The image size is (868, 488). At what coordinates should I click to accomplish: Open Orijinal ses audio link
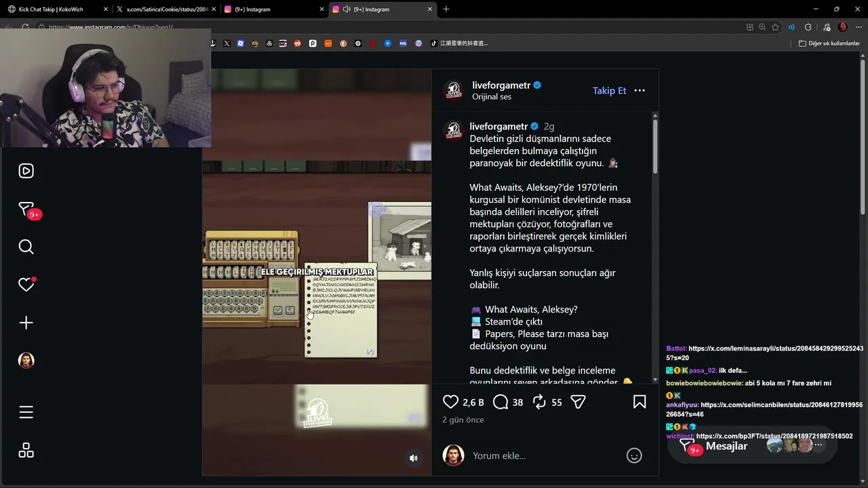pyautogui.click(x=492, y=97)
